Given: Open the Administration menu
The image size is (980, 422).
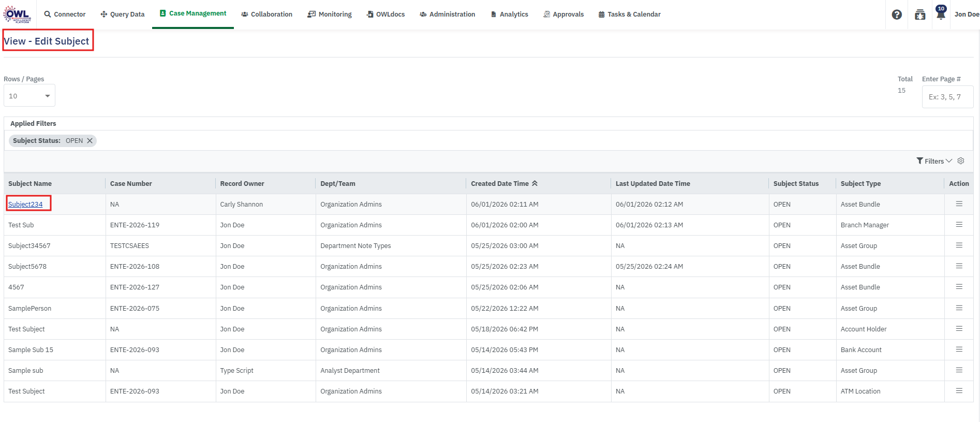Looking at the screenshot, I should [x=448, y=14].
